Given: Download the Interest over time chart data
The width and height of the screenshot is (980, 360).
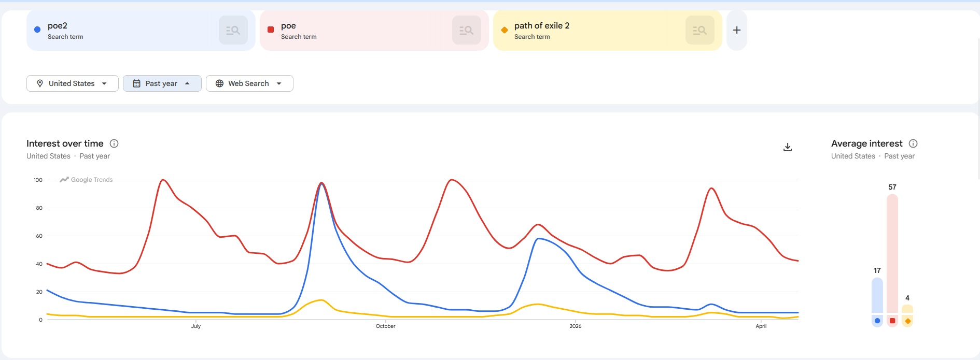Looking at the screenshot, I should click(787, 147).
